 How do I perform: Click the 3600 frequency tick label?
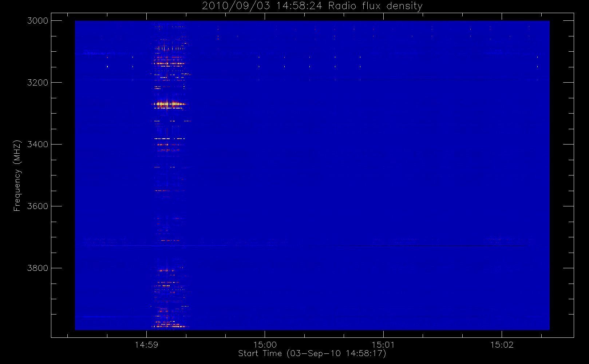pos(38,206)
